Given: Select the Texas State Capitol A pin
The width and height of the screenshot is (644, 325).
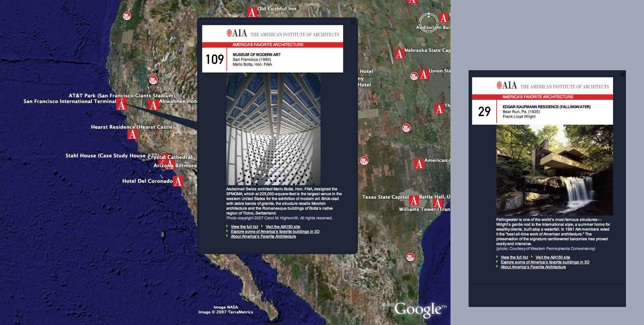Looking at the screenshot, I should [x=414, y=200].
